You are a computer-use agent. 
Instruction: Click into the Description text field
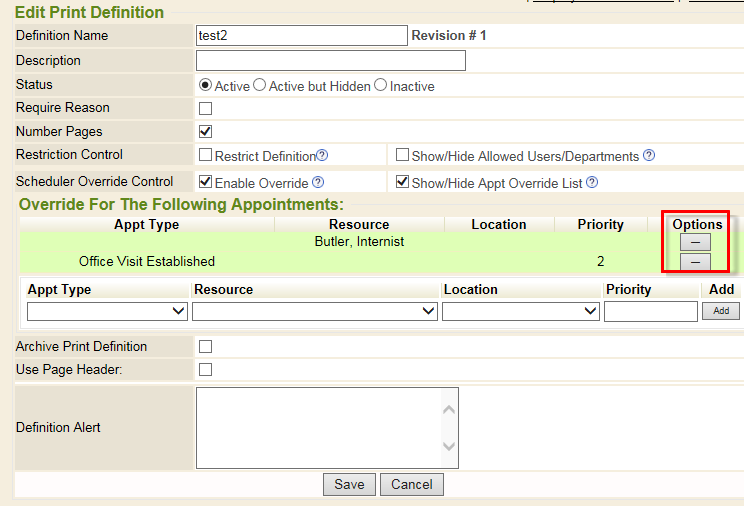(331, 61)
